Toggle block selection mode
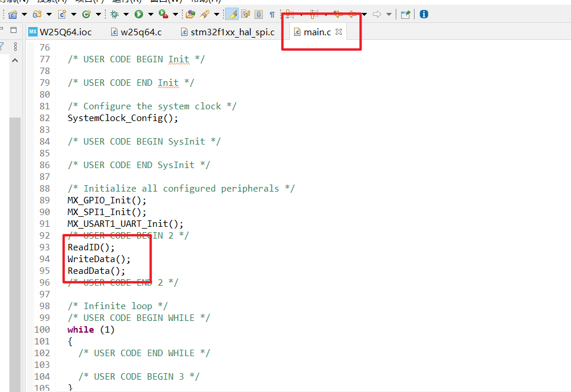Screen dimensions: 571x392 click(259, 15)
